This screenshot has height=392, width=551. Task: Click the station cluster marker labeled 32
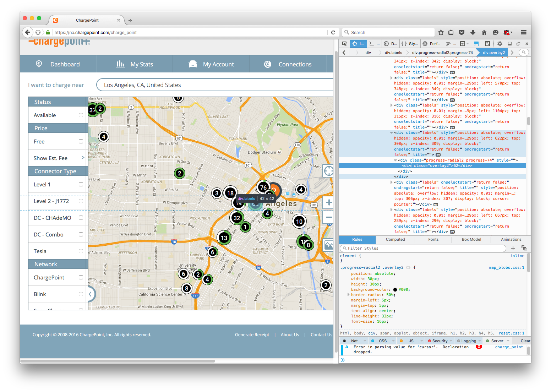(237, 218)
